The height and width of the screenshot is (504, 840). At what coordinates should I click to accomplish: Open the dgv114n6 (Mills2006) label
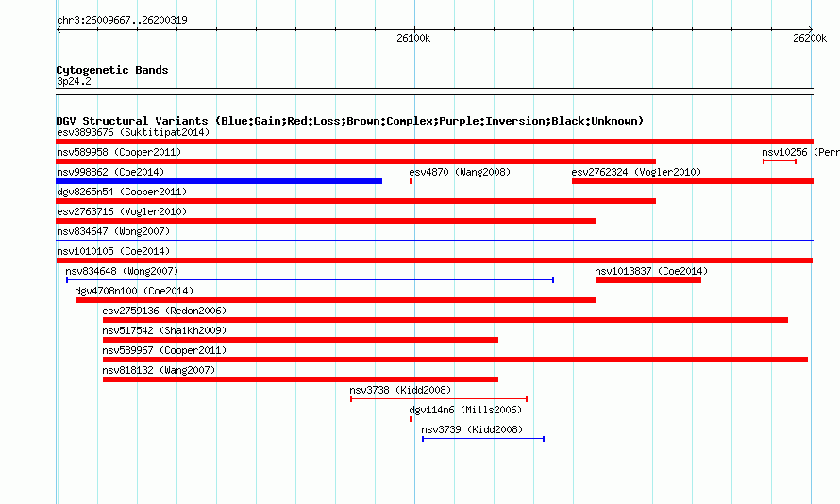(x=465, y=410)
